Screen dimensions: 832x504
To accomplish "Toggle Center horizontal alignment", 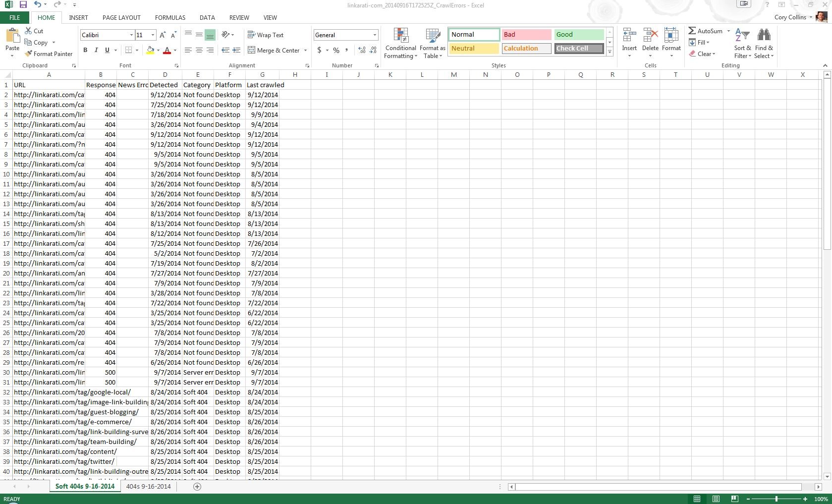I will 199,50.
